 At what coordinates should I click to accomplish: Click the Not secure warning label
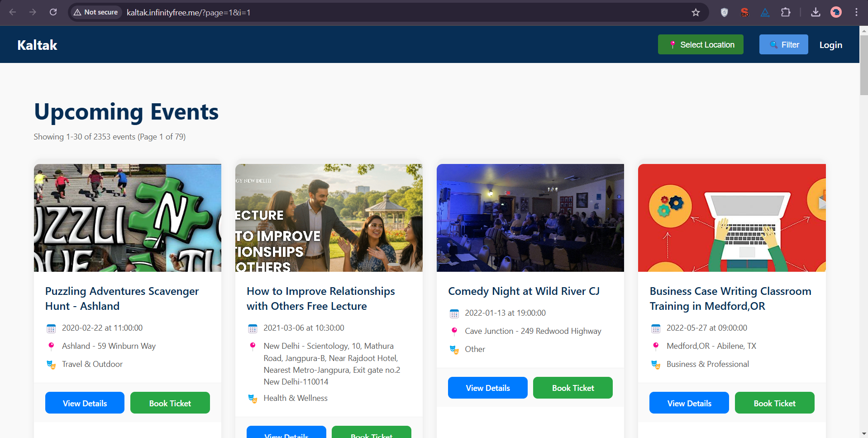pos(96,12)
